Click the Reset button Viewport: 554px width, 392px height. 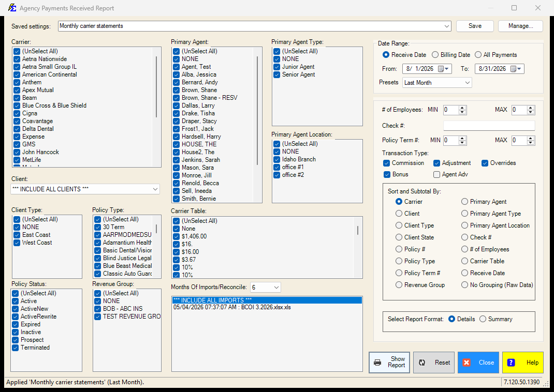coord(434,363)
